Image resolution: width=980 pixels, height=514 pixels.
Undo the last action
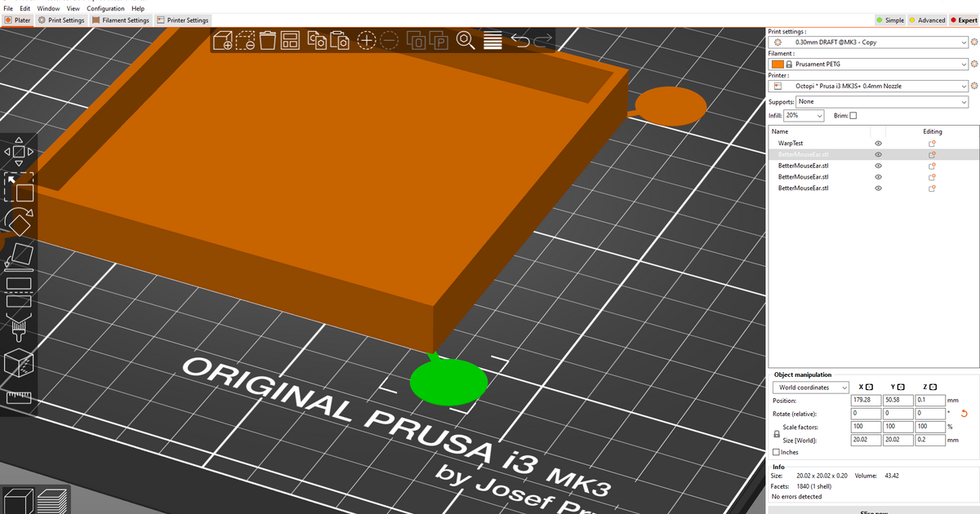tap(523, 39)
